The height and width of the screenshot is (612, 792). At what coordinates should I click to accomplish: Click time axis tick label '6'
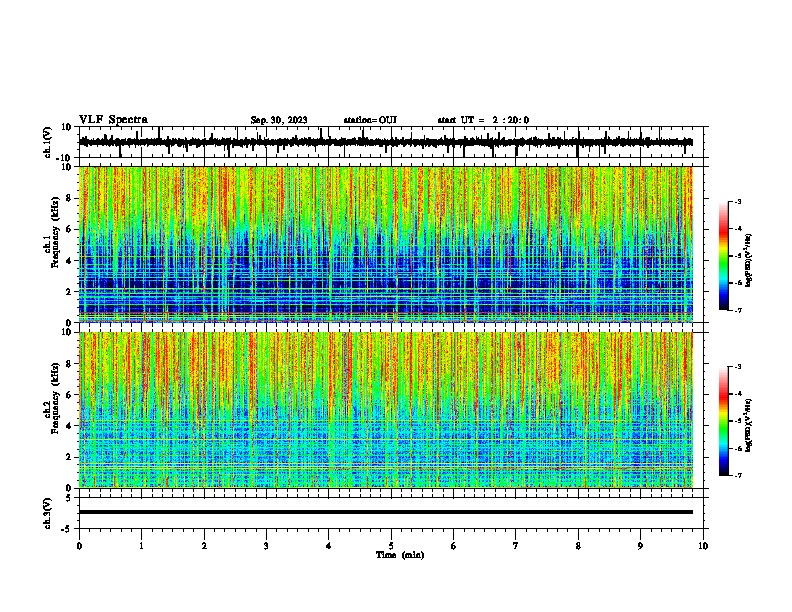pyautogui.click(x=454, y=546)
